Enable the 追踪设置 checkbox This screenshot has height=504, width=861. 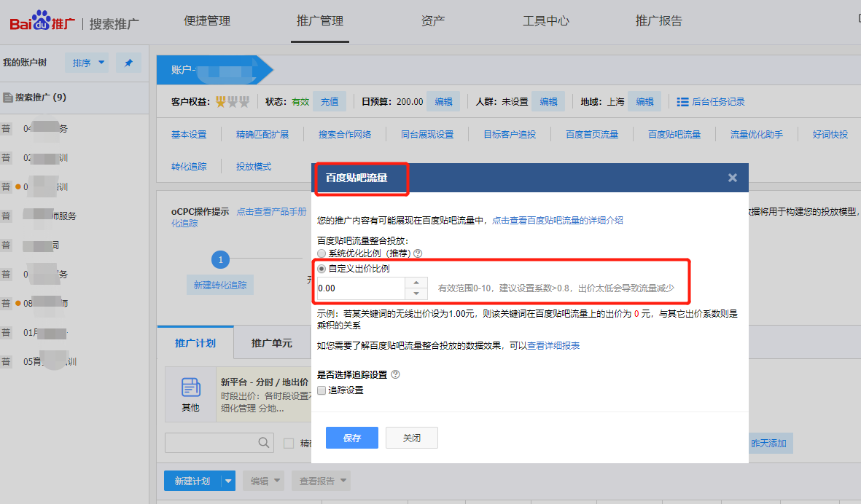coord(322,390)
